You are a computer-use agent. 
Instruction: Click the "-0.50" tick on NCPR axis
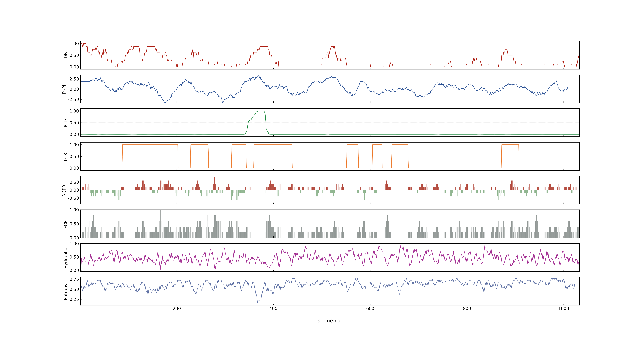click(x=73, y=198)
